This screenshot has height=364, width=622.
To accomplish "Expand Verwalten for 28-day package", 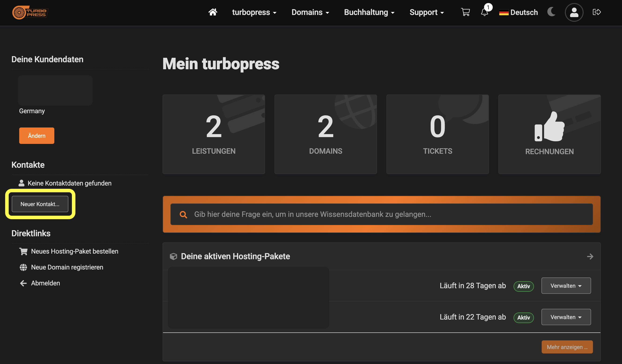I will pos(566,286).
